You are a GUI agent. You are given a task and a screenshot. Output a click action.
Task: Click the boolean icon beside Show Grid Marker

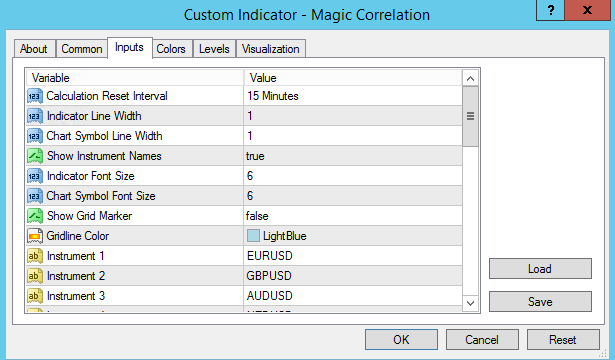(x=35, y=216)
